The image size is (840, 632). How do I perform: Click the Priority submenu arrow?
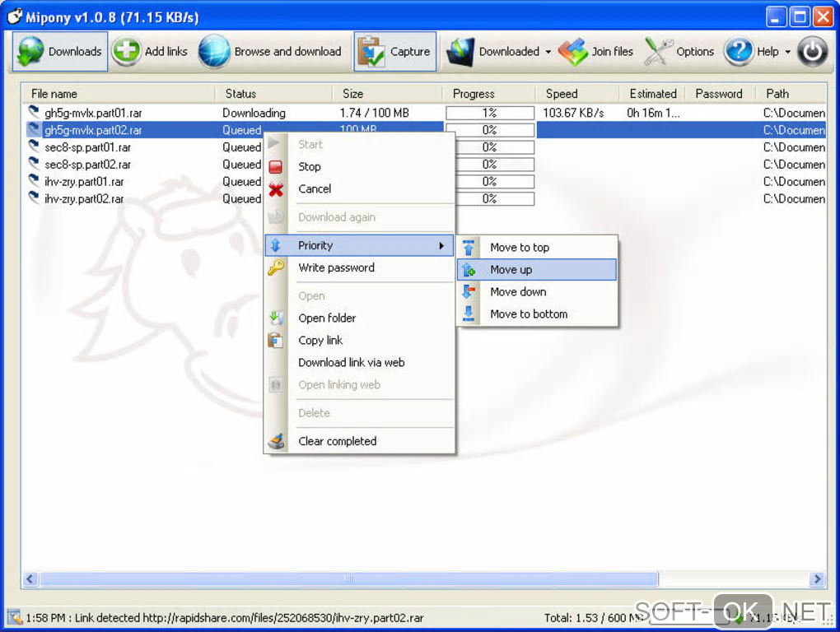point(441,245)
